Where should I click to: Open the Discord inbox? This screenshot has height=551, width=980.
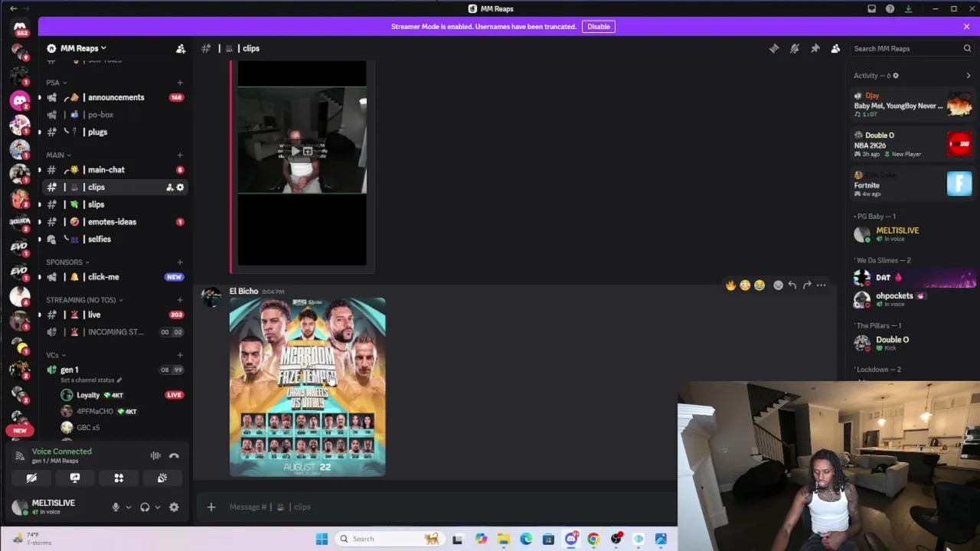tap(871, 8)
